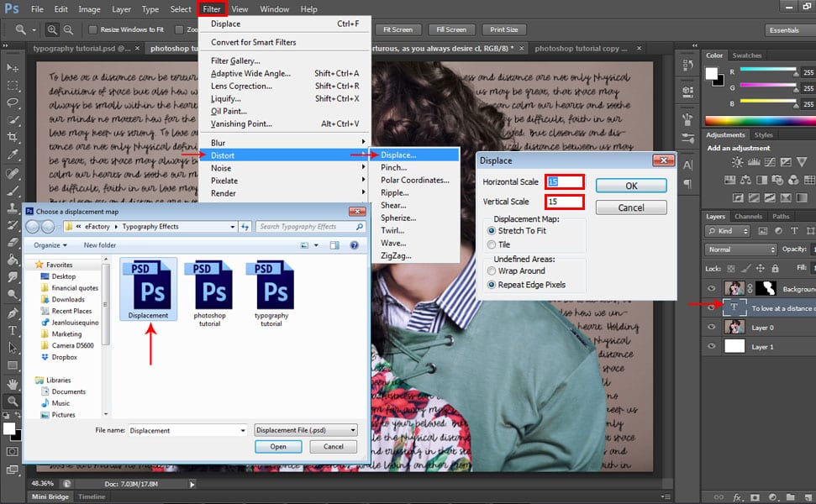Hide the Background layer eye icon
Screen dimensions: 816x504
pos(712,288)
